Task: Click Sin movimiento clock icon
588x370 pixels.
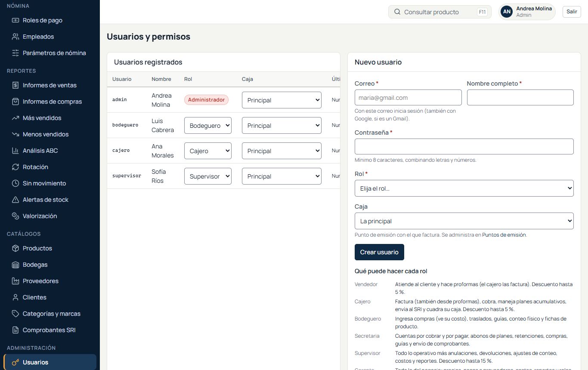Action: pos(15,183)
